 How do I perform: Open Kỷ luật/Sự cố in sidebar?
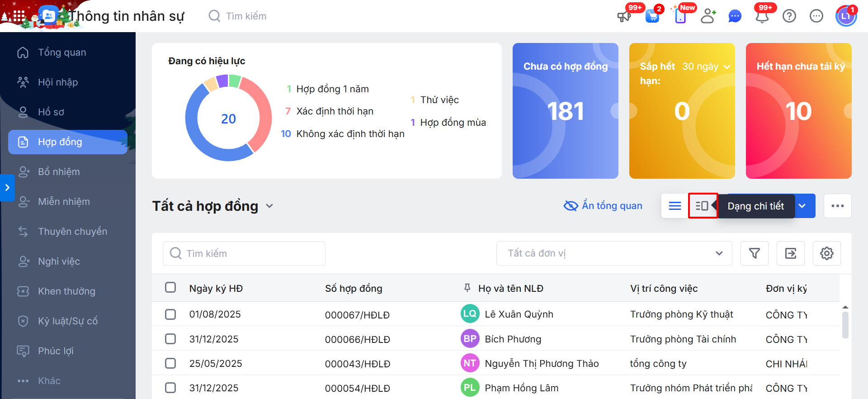click(x=68, y=321)
